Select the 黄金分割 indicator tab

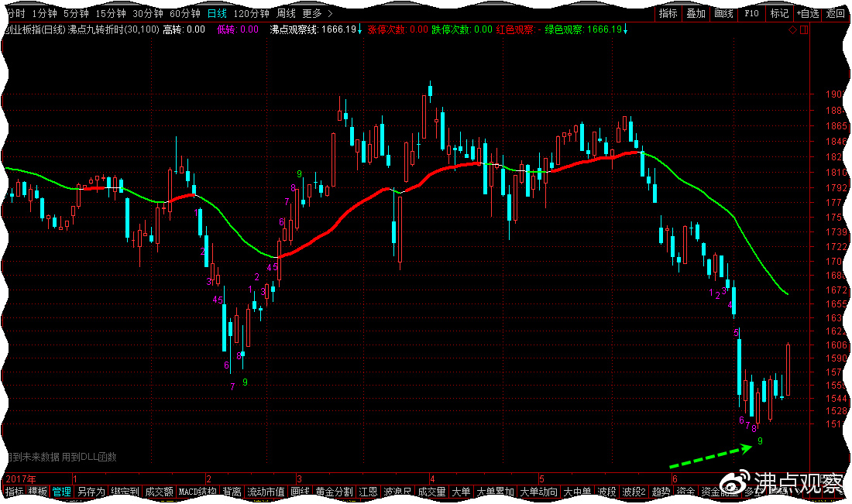tap(334, 492)
